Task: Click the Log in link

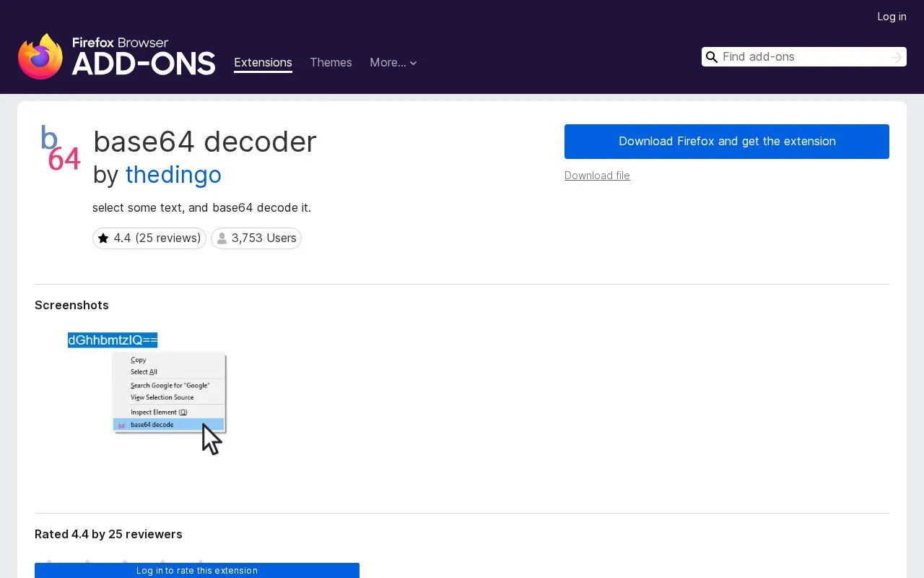Action: click(892, 17)
